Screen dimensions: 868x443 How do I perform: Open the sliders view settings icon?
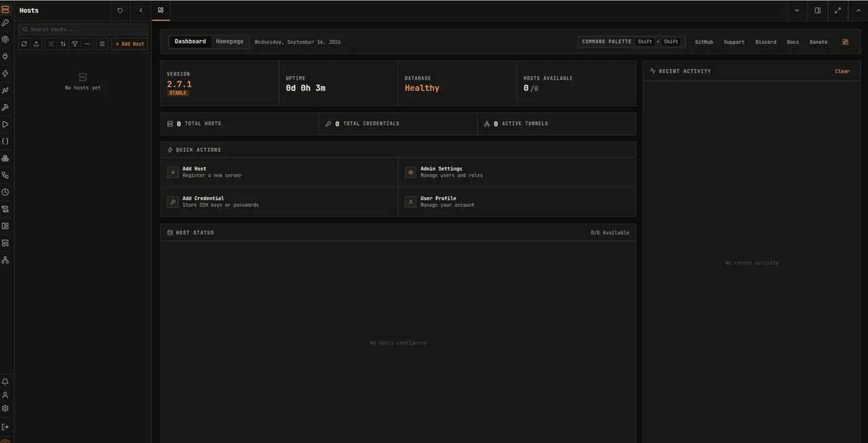[x=102, y=44]
